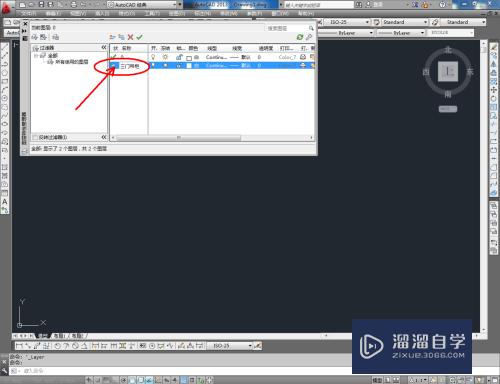The height and width of the screenshot is (384, 500).
Task: Open the ISO-25 dropdown in bottom dimension toolbar
Action: (230, 346)
